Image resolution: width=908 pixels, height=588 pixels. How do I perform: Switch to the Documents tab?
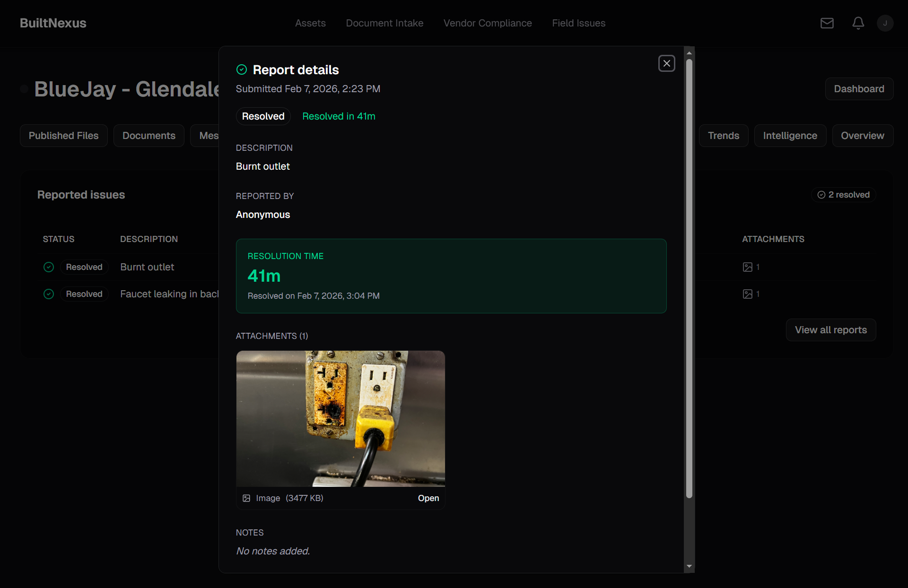[x=148, y=136]
